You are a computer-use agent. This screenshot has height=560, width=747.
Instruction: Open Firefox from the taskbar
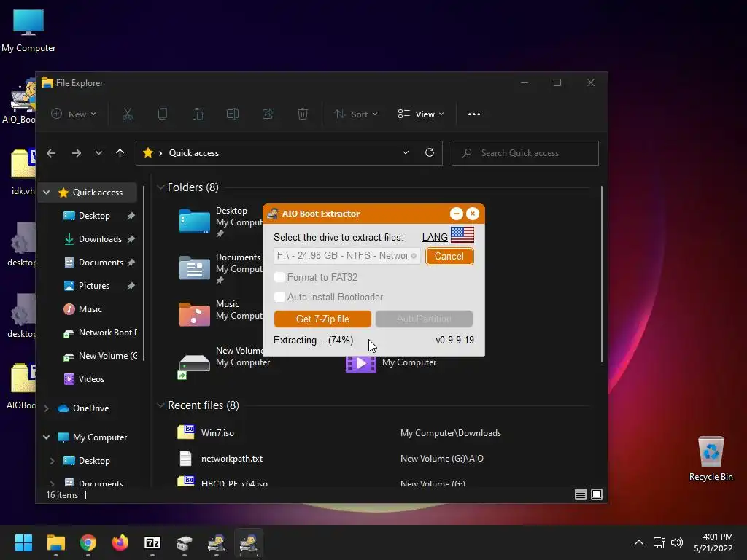tap(120, 542)
